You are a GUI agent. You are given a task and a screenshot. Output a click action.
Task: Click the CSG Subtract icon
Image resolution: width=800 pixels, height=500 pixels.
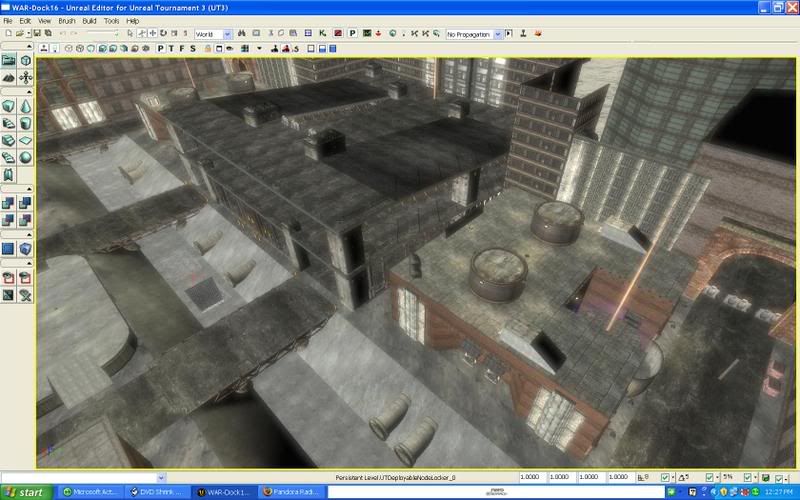point(26,203)
